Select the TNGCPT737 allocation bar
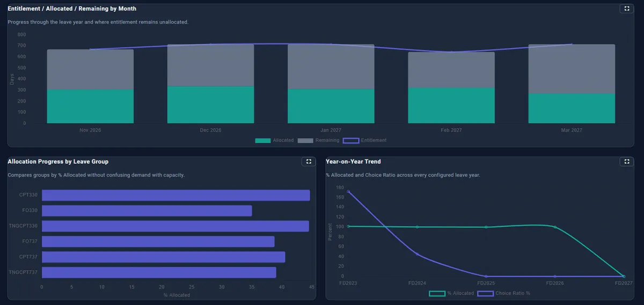 coord(159,273)
